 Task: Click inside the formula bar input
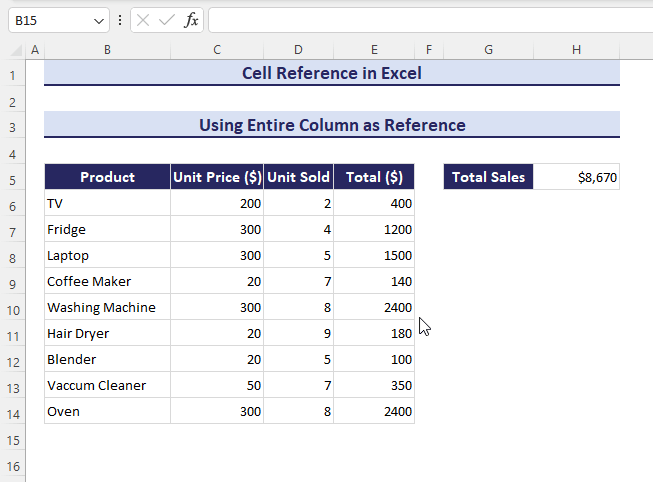[x=428, y=20]
